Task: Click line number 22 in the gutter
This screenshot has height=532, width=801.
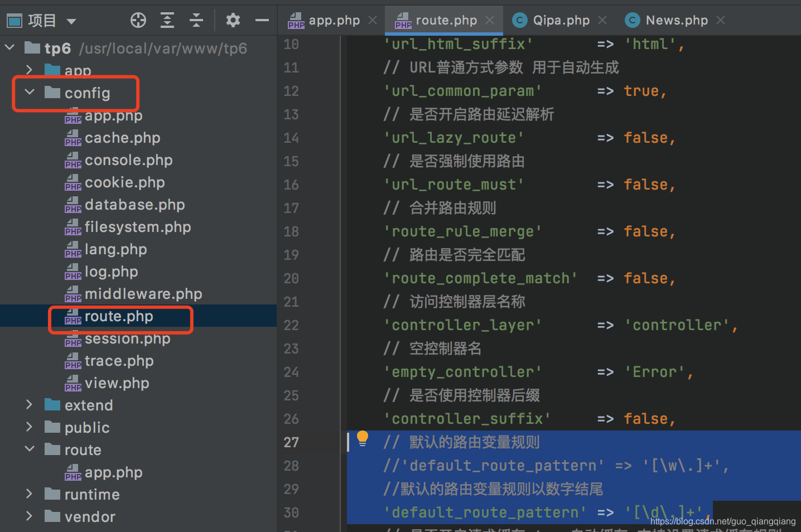Action: 291,325
